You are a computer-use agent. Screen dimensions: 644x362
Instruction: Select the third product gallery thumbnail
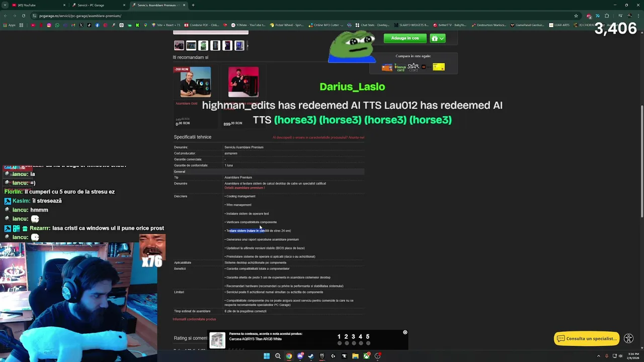click(x=203, y=46)
